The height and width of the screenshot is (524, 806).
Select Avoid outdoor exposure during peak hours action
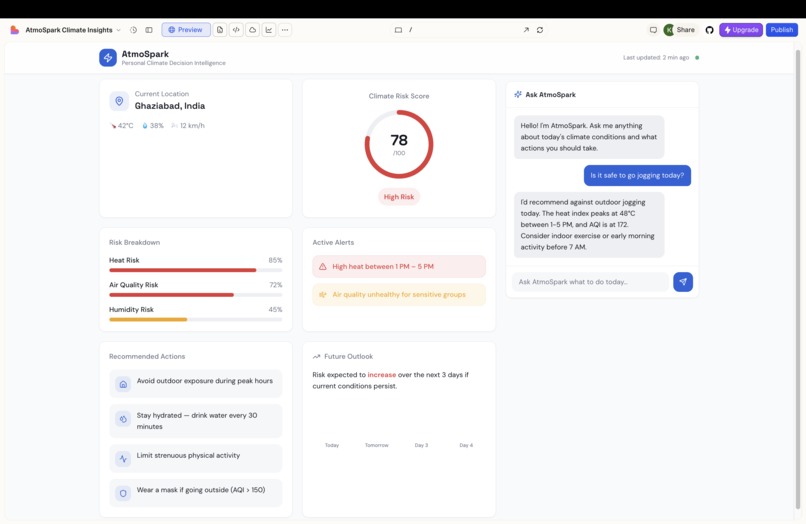pos(195,384)
